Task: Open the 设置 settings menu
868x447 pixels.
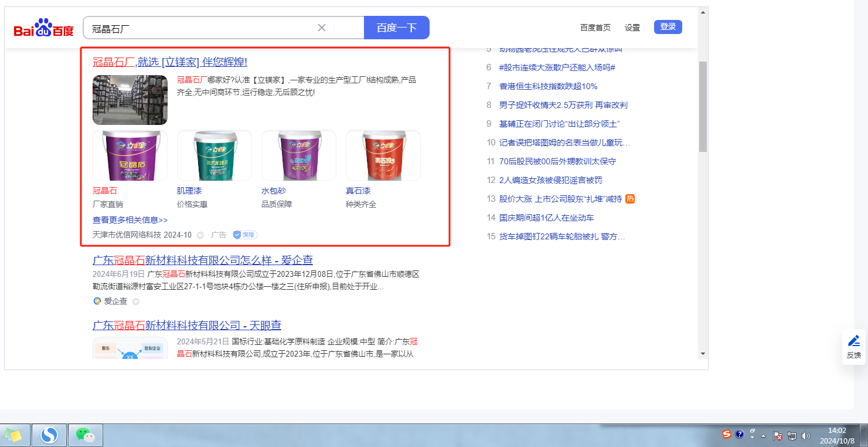Action: tap(632, 28)
